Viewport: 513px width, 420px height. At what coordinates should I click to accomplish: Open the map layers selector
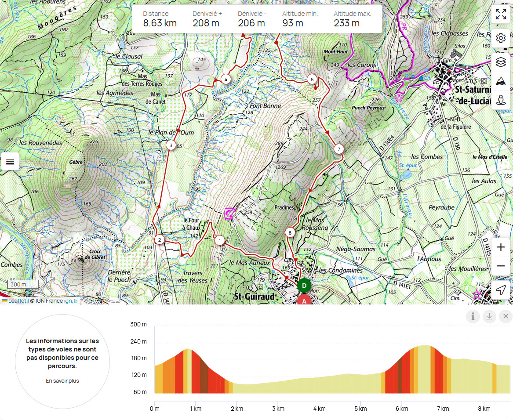pos(501,62)
